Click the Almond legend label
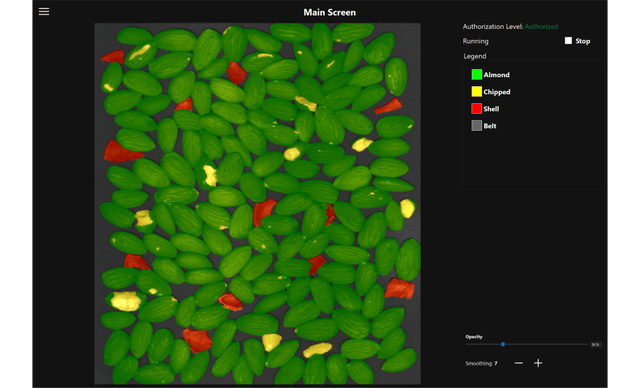The height and width of the screenshot is (388, 640). click(x=496, y=75)
